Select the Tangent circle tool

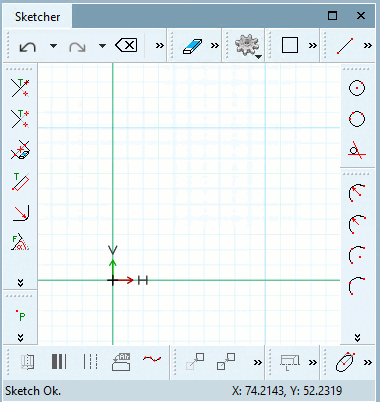(x=357, y=150)
